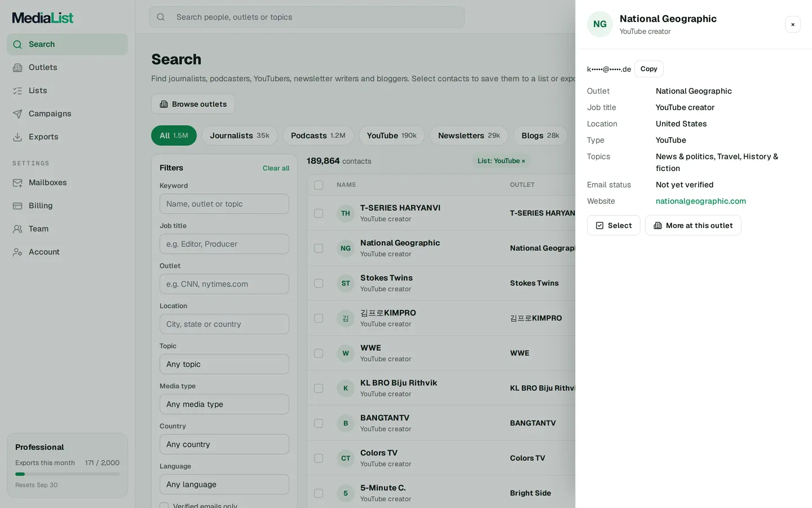
Task: Switch to the Newsletters tab
Action: click(x=469, y=135)
